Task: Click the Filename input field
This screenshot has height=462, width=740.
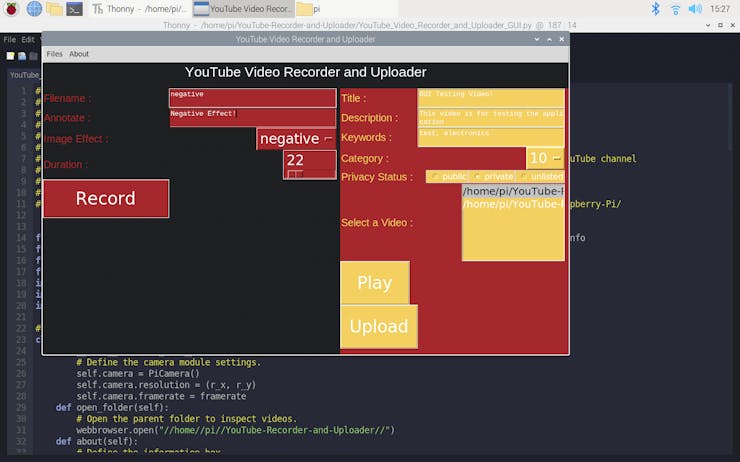Action: [x=252, y=98]
